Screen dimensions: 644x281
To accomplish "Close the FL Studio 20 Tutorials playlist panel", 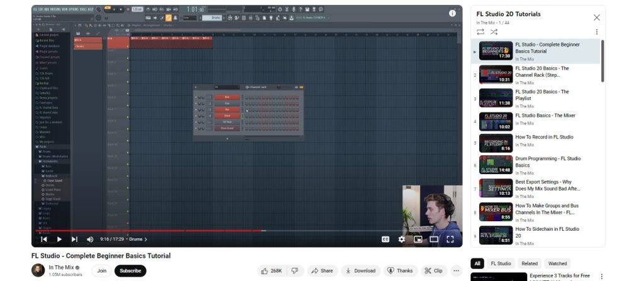I will click(x=596, y=17).
